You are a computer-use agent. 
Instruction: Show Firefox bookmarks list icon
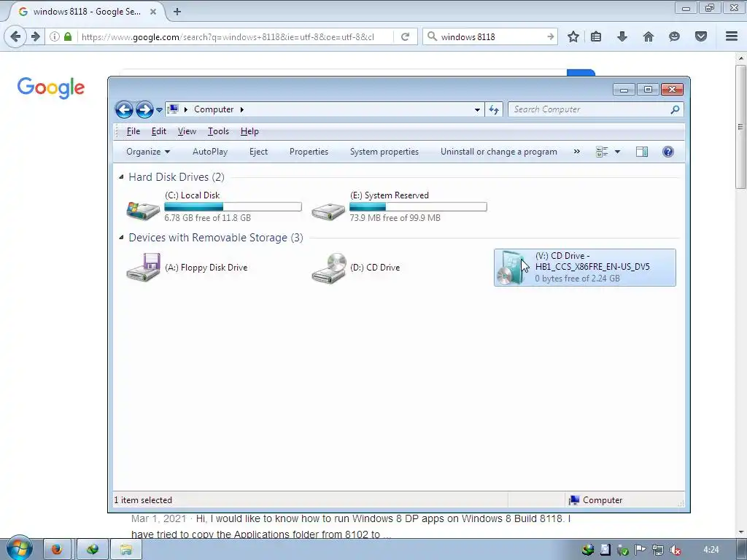point(596,36)
